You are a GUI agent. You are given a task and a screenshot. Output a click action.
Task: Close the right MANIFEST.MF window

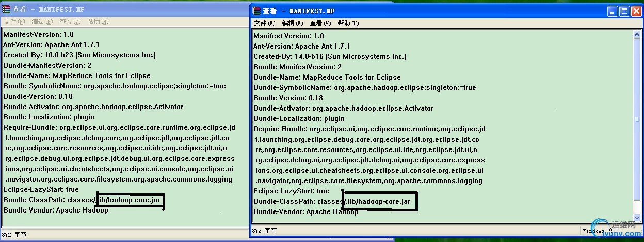click(636, 11)
